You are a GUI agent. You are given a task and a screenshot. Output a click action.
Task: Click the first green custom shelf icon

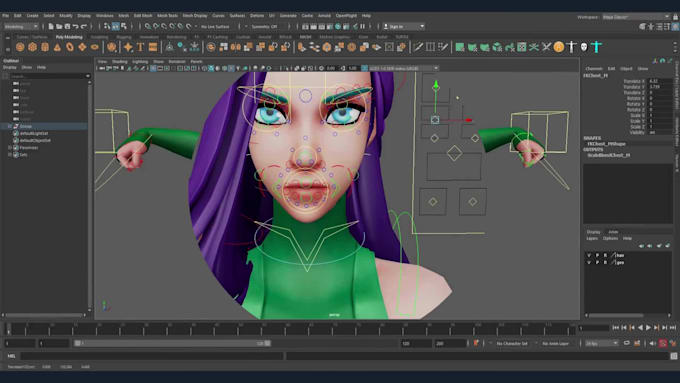coord(460,47)
